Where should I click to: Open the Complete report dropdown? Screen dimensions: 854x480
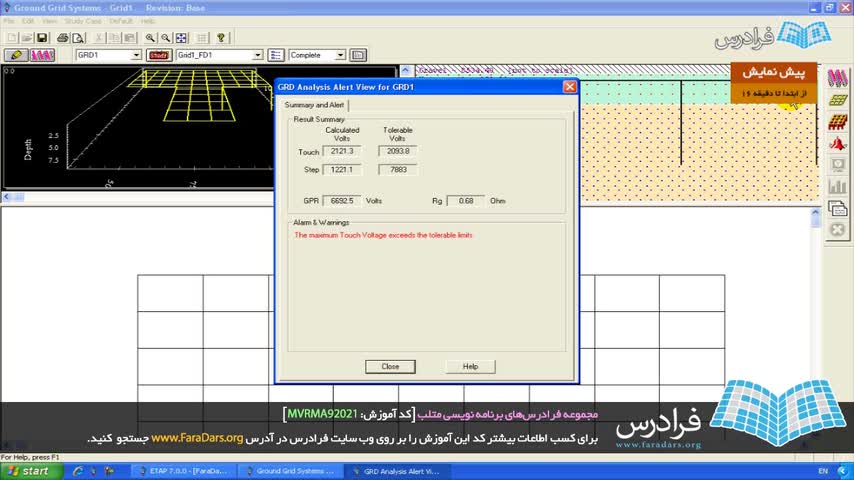340,55
